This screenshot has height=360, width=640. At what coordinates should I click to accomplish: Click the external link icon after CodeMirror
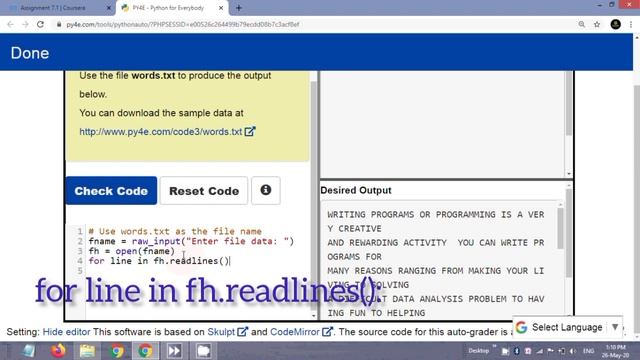pos(327,331)
